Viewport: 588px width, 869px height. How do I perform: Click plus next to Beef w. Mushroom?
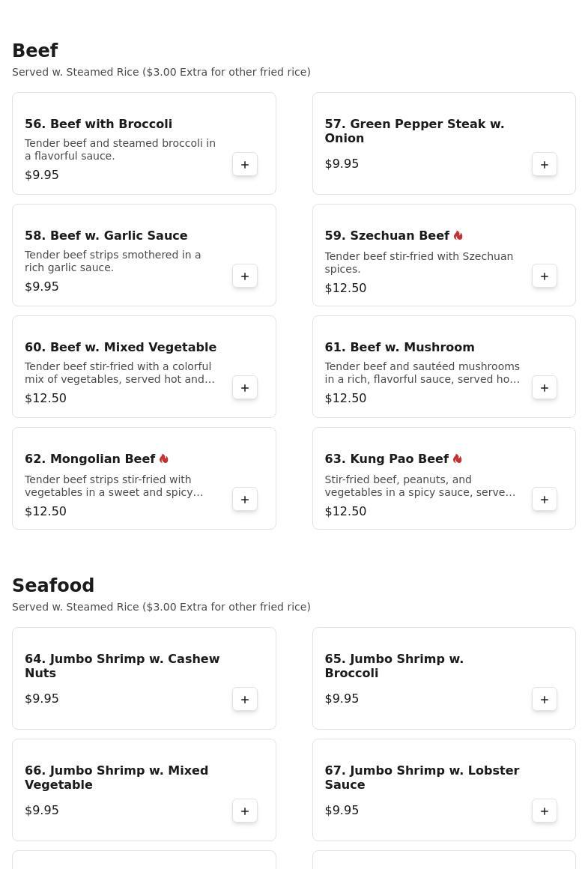point(545,388)
